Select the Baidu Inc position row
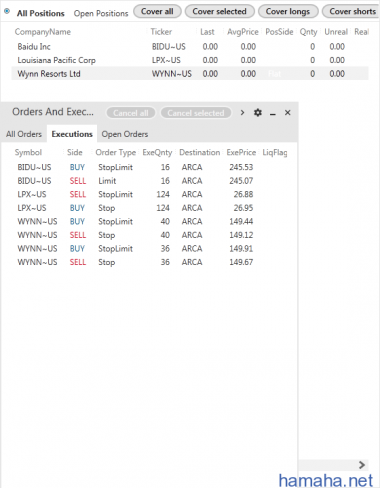Viewport: 380px width, 488px height. (190, 47)
